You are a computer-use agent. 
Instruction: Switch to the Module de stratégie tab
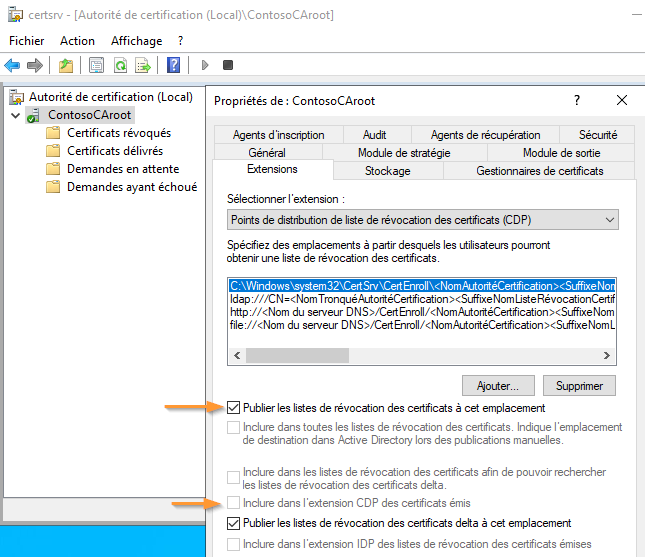pyautogui.click(x=404, y=153)
